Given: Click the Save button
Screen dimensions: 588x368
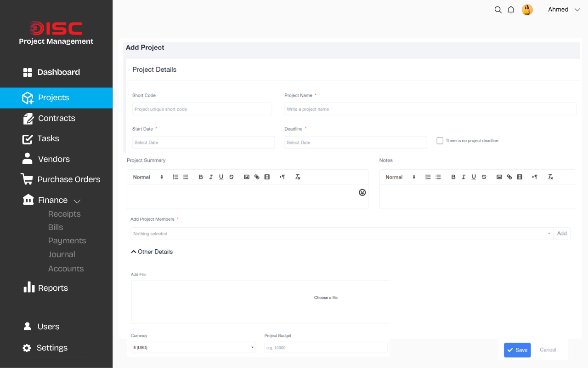Looking at the screenshot, I should click(517, 350).
